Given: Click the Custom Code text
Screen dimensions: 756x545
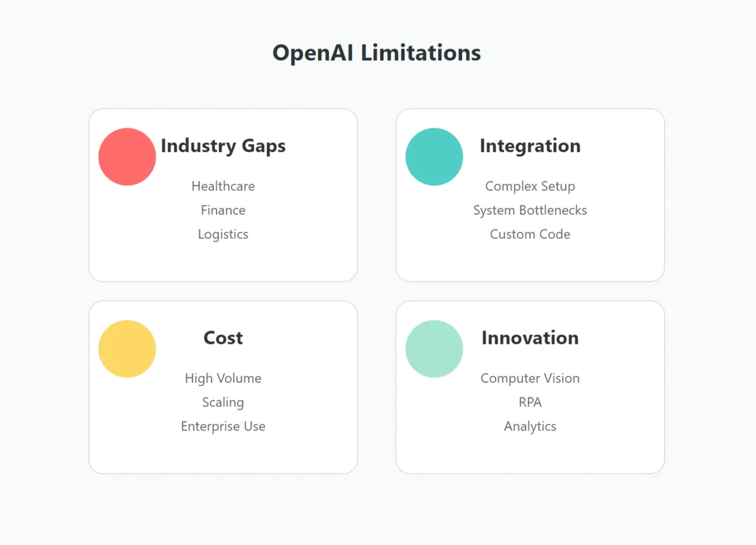Looking at the screenshot, I should pyautogui.click(x=530, y=234).
